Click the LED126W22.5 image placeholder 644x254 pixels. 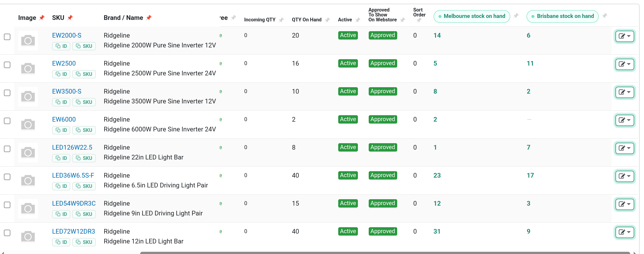point(28,152)
